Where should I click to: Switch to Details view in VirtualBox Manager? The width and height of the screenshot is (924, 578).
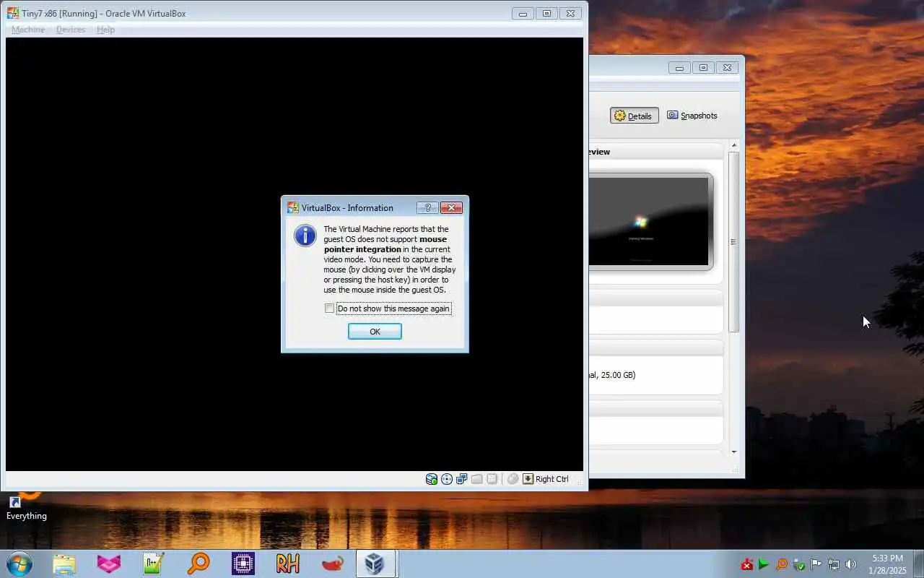pos(635,116)
